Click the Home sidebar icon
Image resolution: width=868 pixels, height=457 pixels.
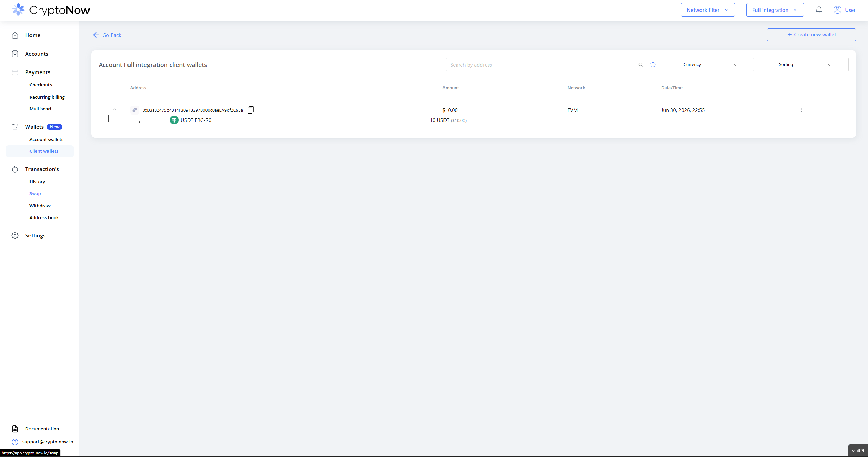pos(15,35)
